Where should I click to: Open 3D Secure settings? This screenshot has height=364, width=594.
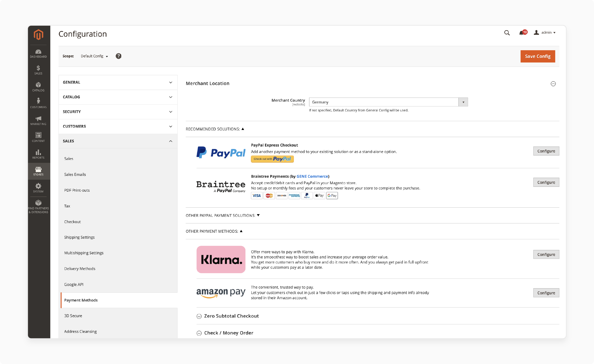click(73, 316)
